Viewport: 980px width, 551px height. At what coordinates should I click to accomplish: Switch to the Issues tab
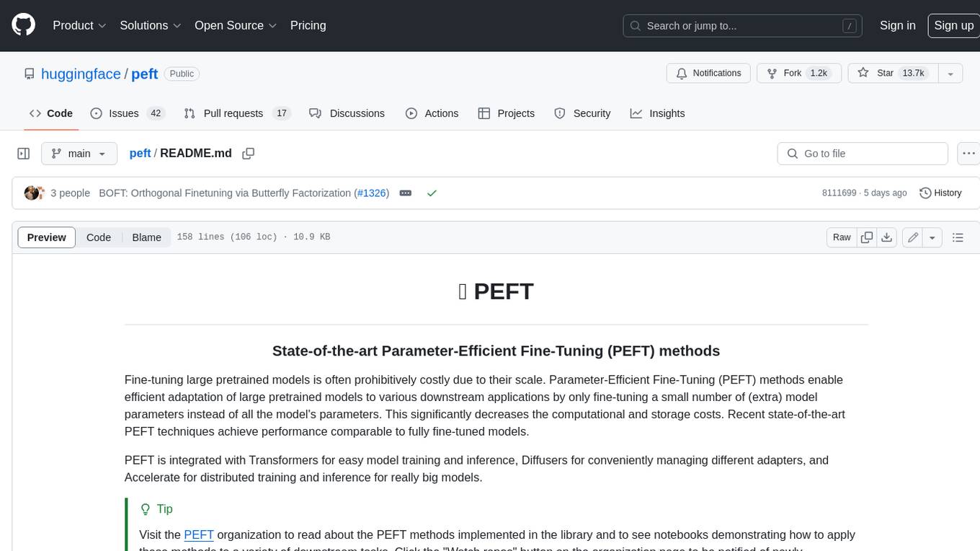pyautogui.click(x=128, y=113)
